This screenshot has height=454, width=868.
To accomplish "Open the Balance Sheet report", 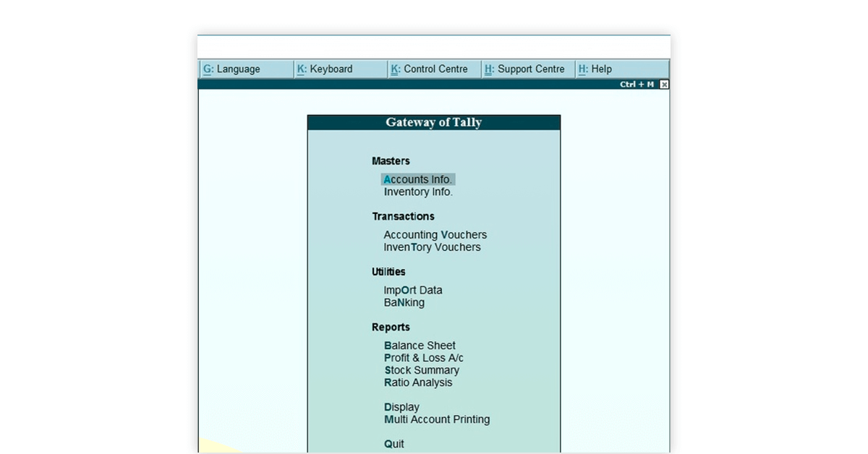I will pos(420,346).
